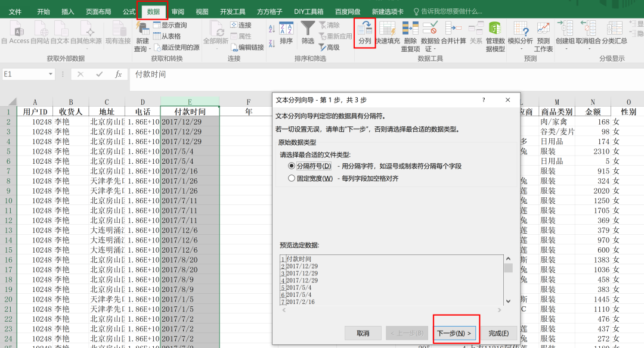Expand the 取消组合 ungroup dropdown
The image size is (644, 348).
(588, 48)
